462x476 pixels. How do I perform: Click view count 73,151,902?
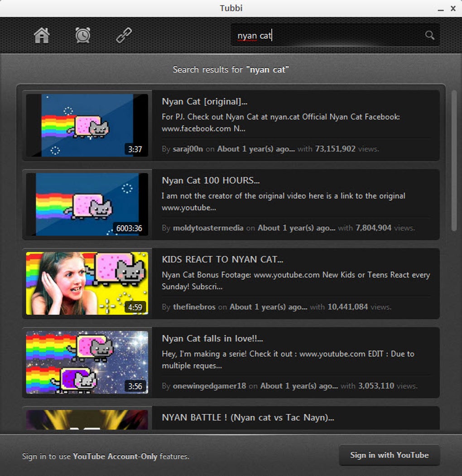335,149
